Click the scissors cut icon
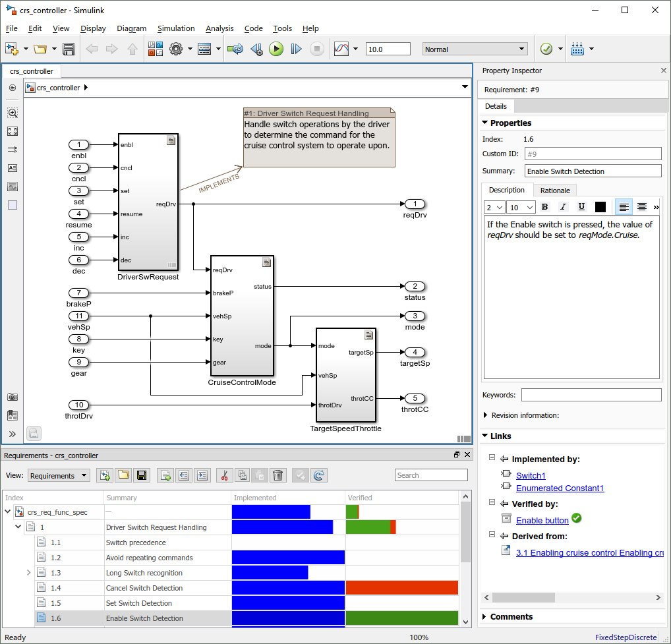 click(224, 475)
